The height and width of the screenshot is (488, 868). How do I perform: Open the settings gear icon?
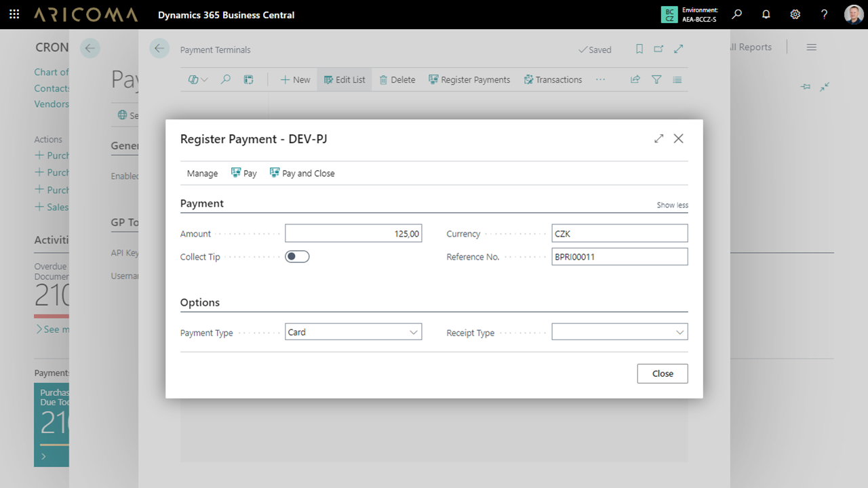click(x=795, y=14)
